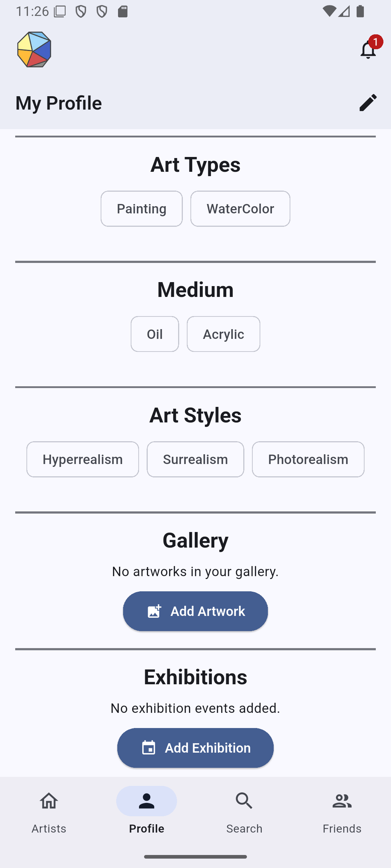Select the Oil medium chip
The height and width of the screenshot is (868, 391).
155,334
